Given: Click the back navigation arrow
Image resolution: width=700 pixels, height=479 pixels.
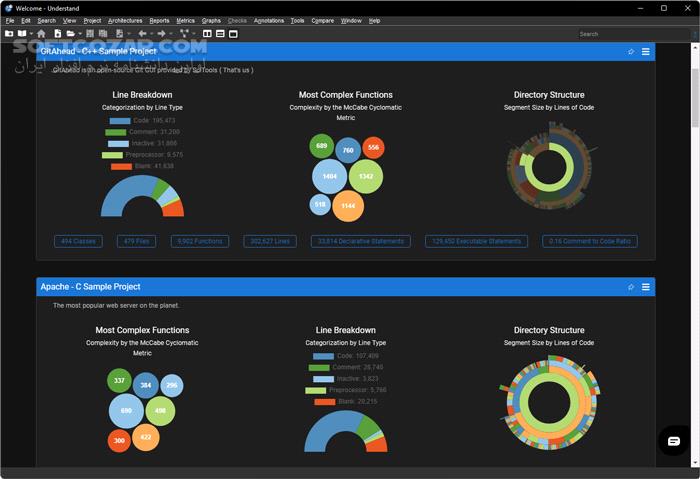Looking at the screenshot, I should coord(142,33).
